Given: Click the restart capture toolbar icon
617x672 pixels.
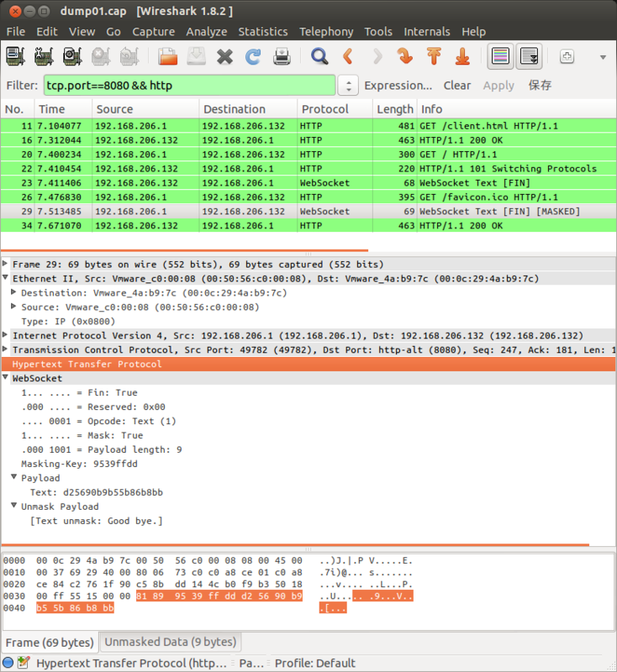Looking at the screenshot, I should coord(129,56).
